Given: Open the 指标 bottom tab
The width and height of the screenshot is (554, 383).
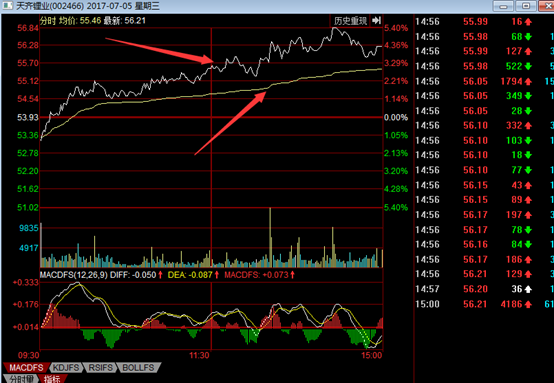Looking at the screenshot, I should point(52,379).
